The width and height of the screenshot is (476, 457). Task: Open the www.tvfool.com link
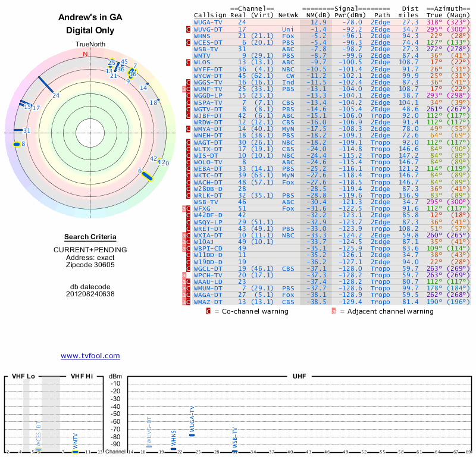pos(90,356)
